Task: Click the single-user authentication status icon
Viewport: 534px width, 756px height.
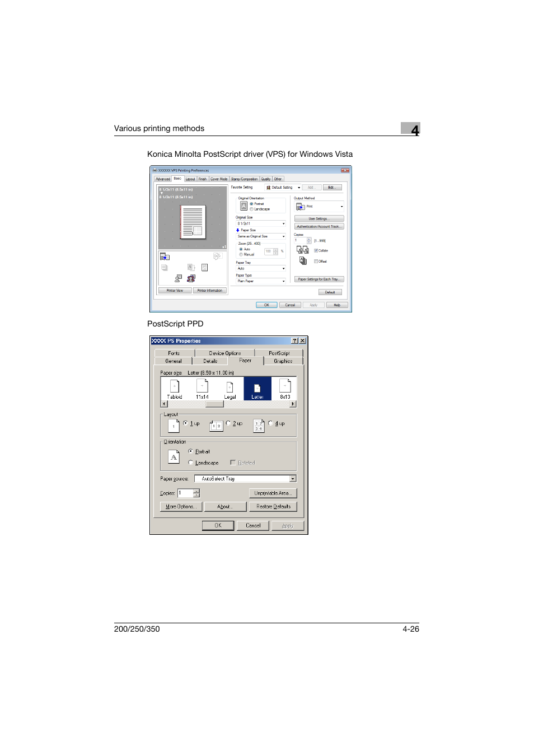Action: coord(178,278)
